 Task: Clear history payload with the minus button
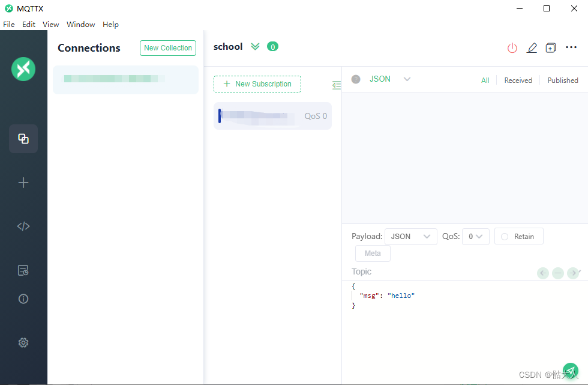558,273
